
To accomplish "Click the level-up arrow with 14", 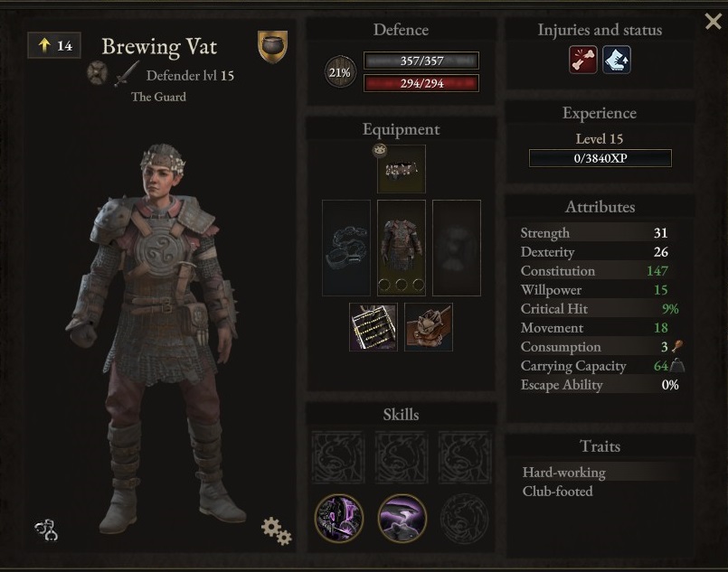I will pos(54,45).
